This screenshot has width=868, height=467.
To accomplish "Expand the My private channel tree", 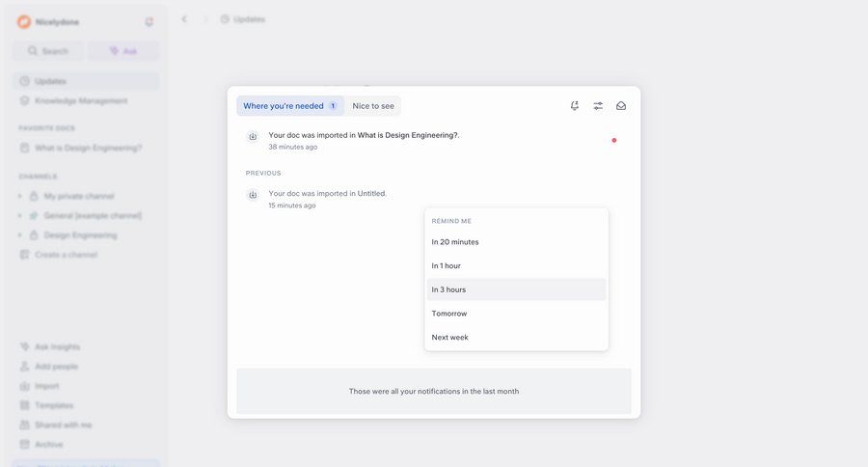I will pos(19,197).
